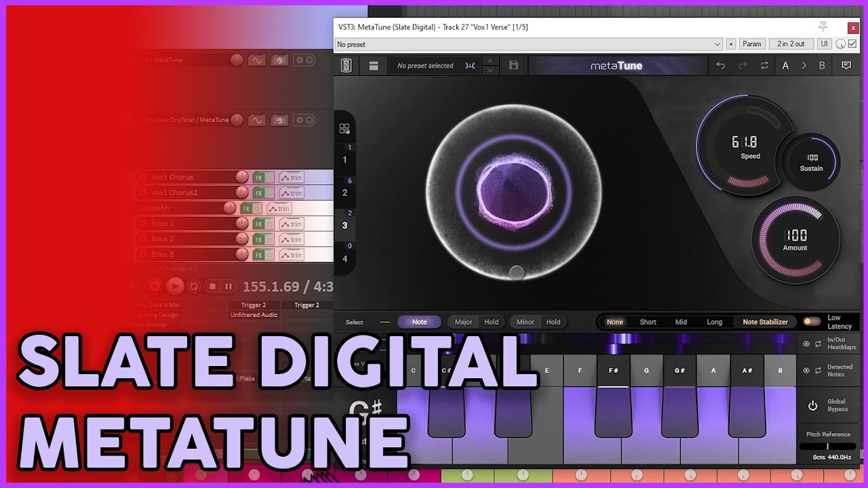Redo the last MetaTune change

[x=743, y=66]
